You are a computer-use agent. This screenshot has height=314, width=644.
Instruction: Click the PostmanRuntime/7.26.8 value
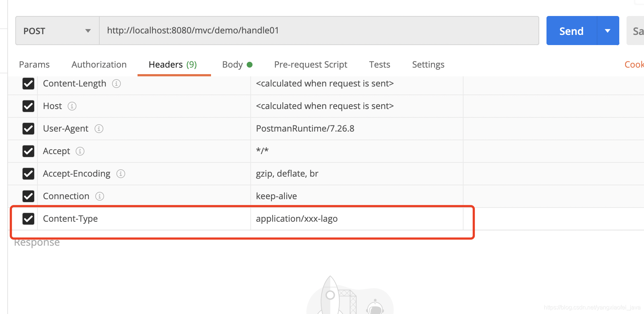click(x=305, y=129)
